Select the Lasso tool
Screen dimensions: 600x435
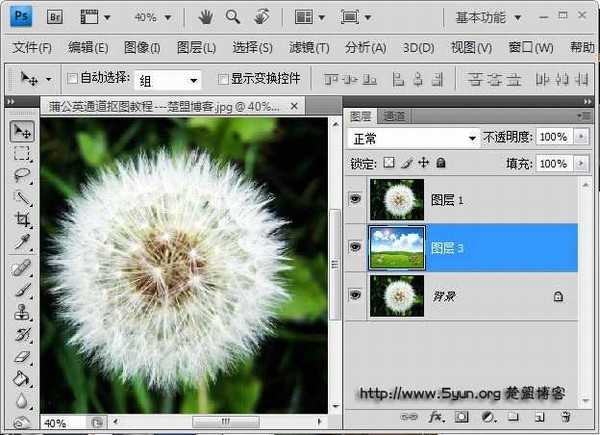(22, 176)
